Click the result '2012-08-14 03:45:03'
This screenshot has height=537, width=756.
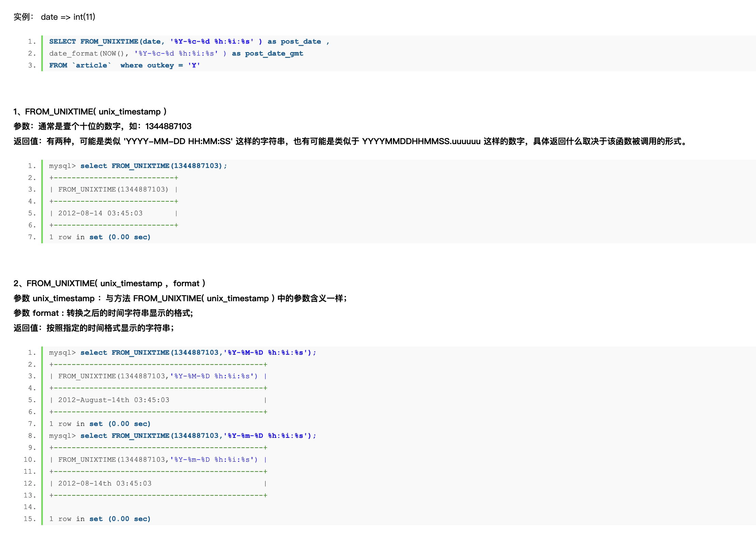100,213
